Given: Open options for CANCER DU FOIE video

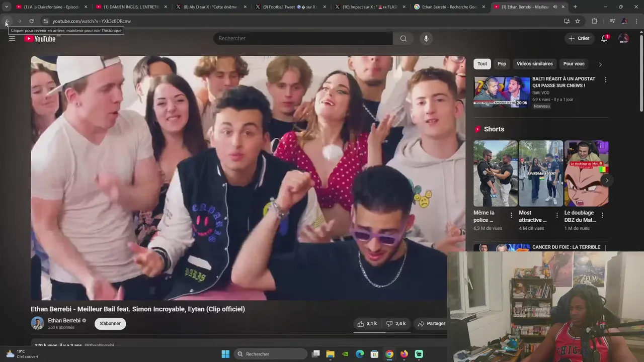Looking at the screenshot, I should (x=605, y=248).
